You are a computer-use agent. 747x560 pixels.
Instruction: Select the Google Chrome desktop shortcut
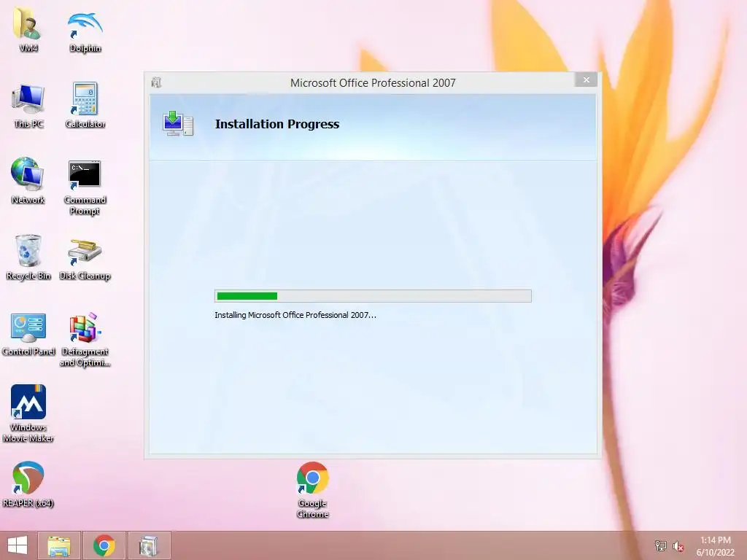312,490
